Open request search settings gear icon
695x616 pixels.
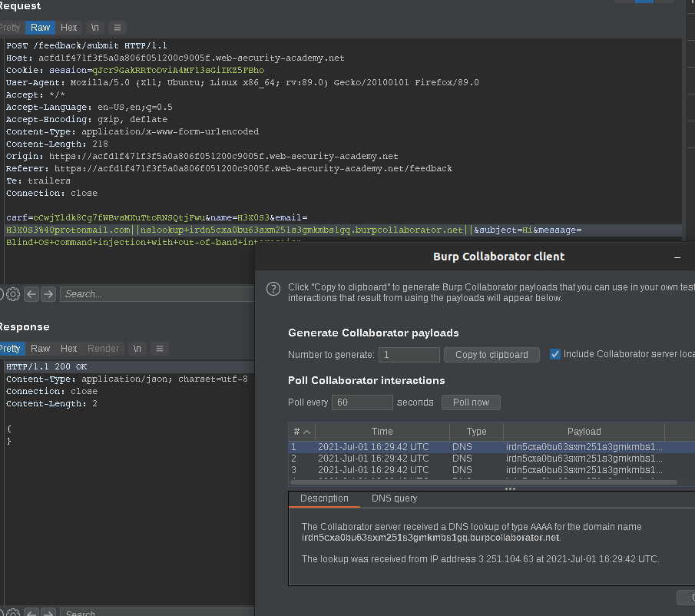(13, 294)
